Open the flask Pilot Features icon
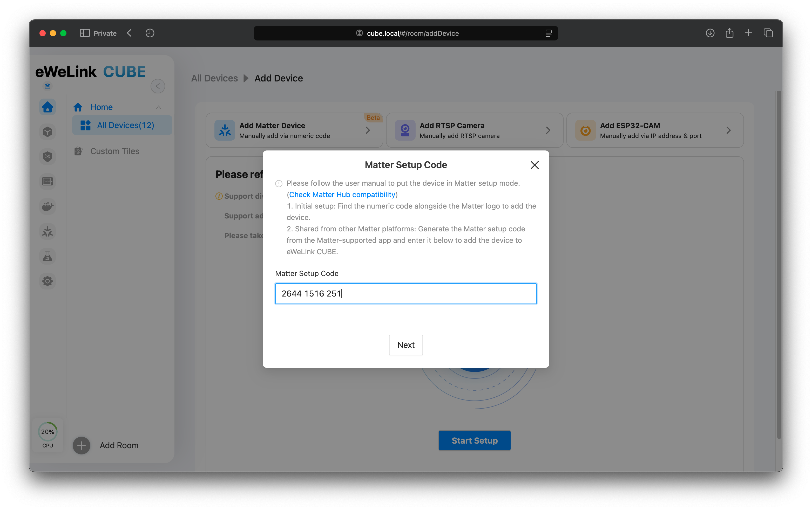The height and width of the screenshot is (510, 812). pyautogui.click(x=48, y=257)
